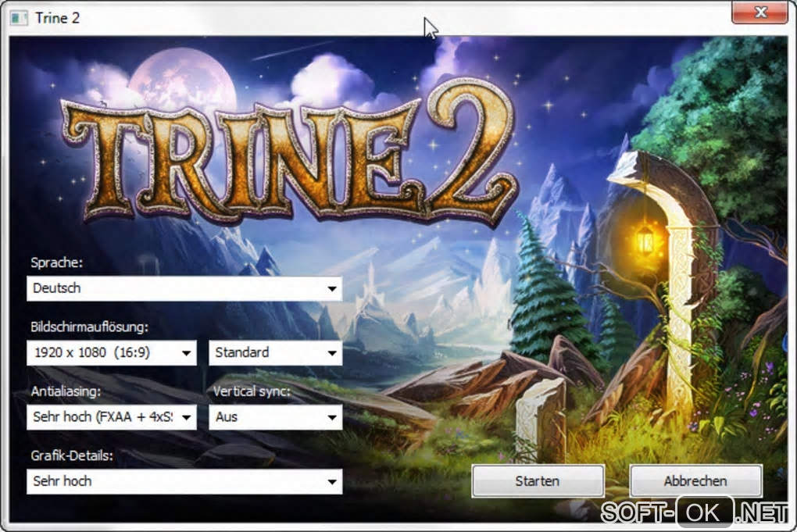Open the Vertical sync dropdown showing Aus
The height and width of the screenshot is (532, 797).
point(276,417)
